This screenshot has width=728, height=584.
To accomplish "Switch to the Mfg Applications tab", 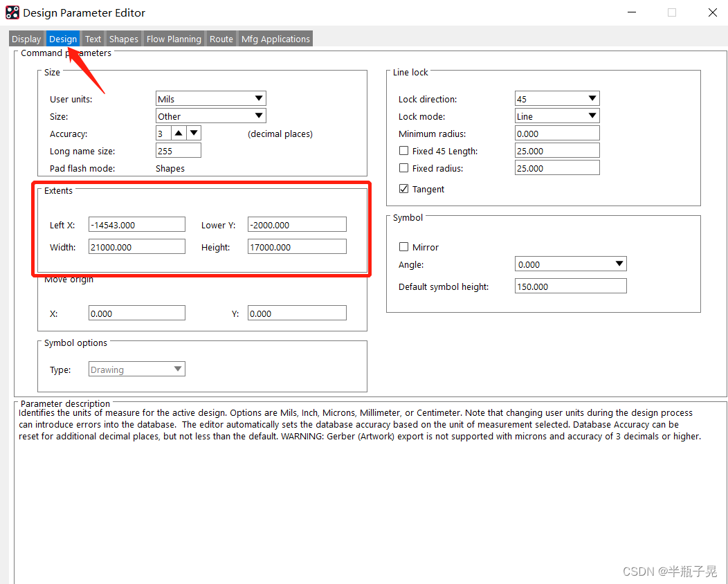I will coord(275,39).
